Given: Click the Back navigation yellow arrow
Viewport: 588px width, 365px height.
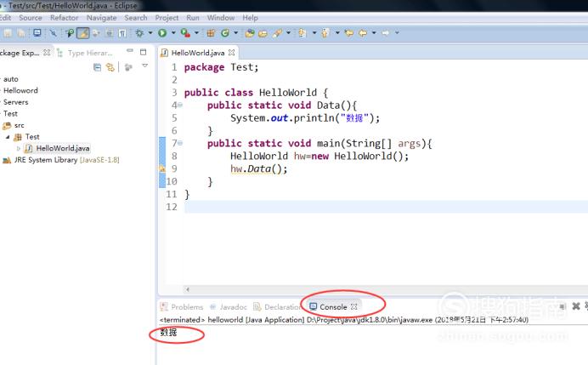Looking at the screenshot, I should tap(363, 33).
